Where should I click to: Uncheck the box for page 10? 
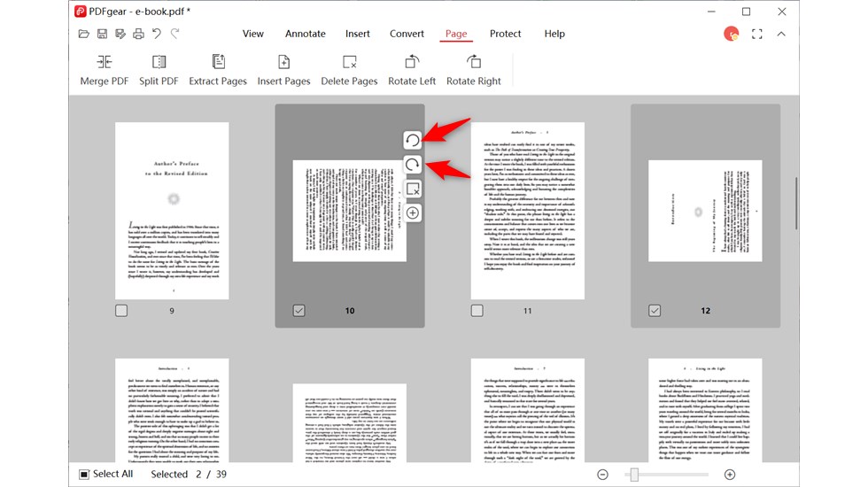[x=299, y=311]
